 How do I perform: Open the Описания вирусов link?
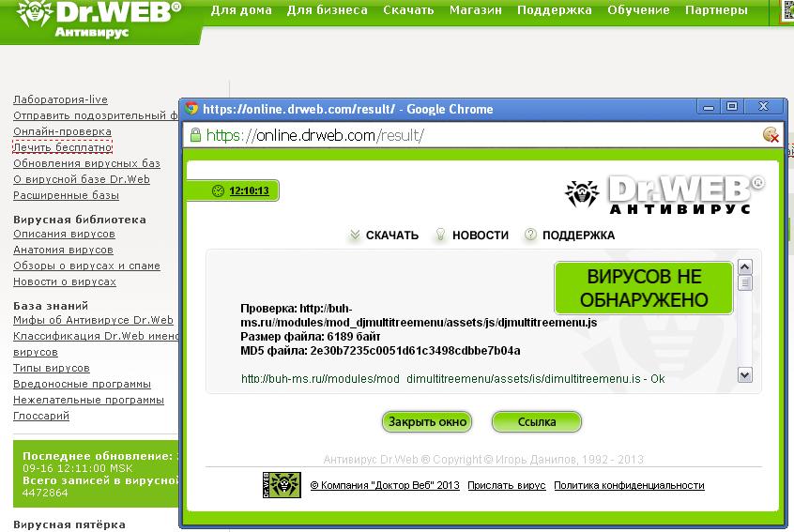tap(65, 234)
